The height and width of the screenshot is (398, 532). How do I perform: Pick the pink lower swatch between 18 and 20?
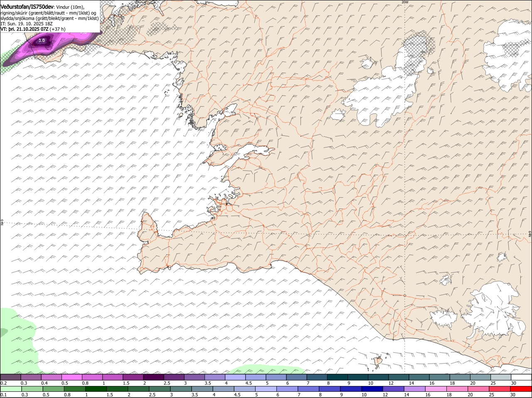(x=457, y=389)
